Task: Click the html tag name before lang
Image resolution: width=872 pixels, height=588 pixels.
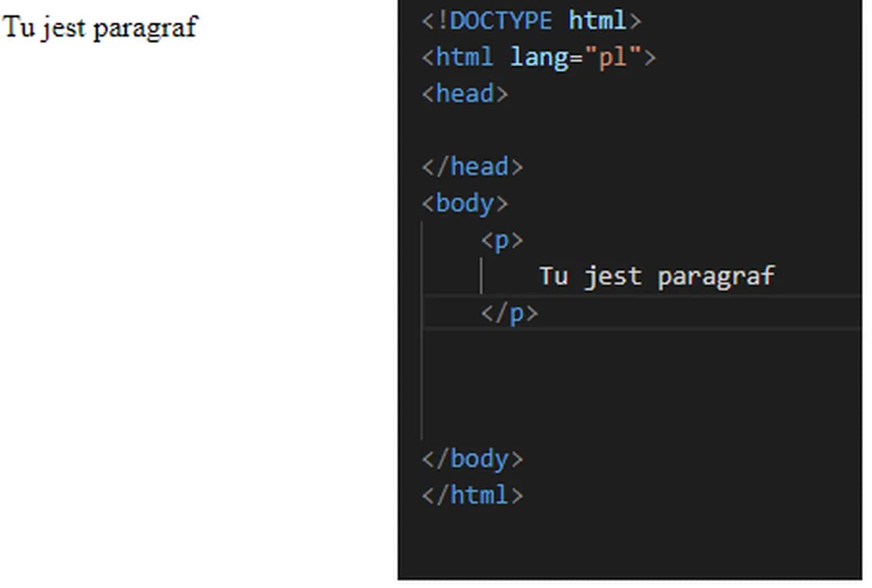Action: tap(464, 57)
